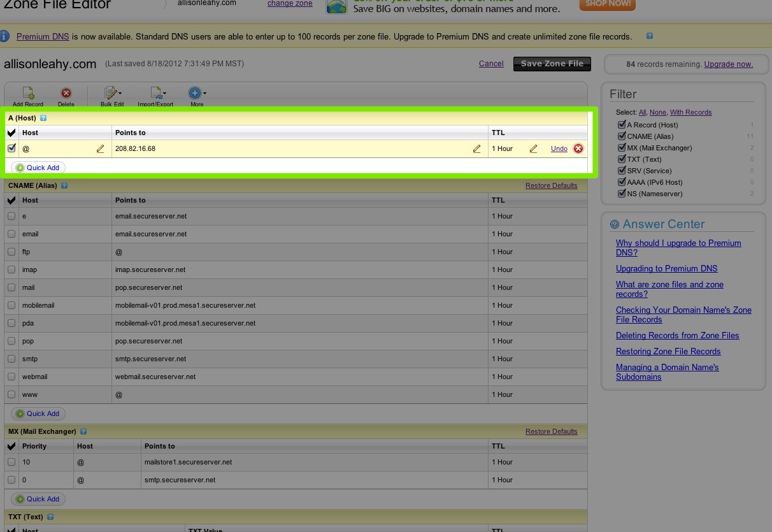Select All in the Filter panel

click(642, 112)
